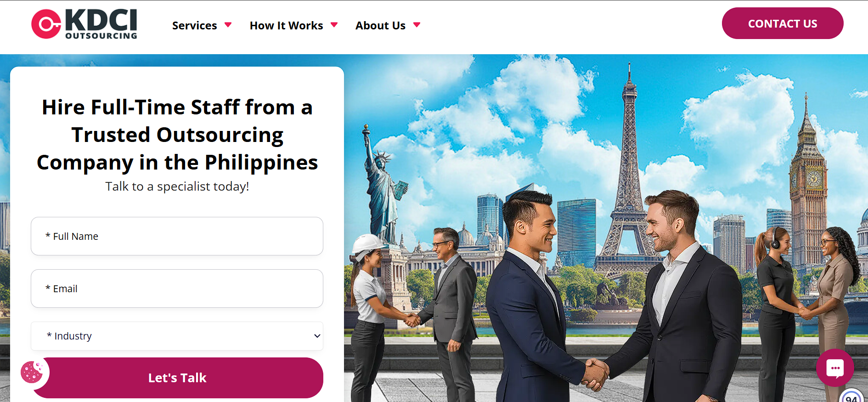
Task: Focus the Email input field
Action: pyautogui.click(x=177, y=289)
